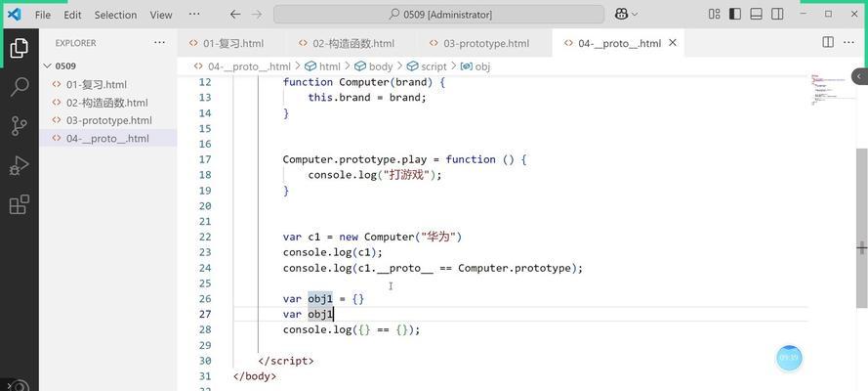Close the 04-__proto__.html tab

pos(673,43)
